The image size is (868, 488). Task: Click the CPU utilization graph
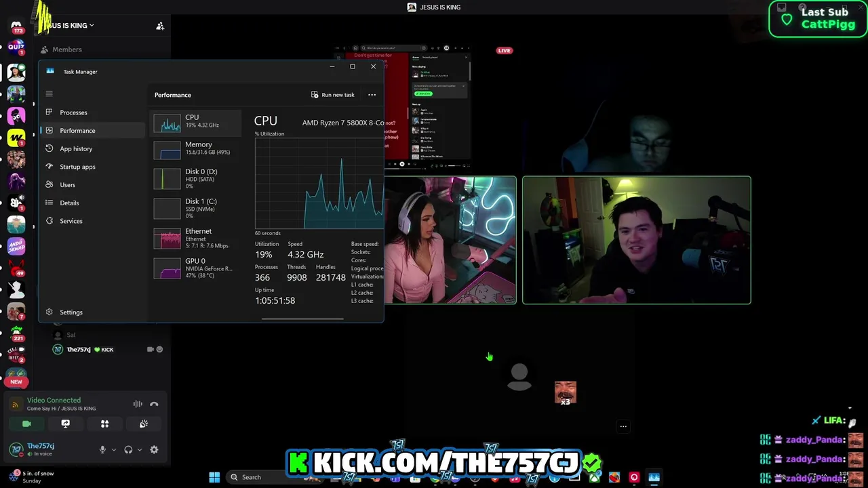(x=319, y=184)
